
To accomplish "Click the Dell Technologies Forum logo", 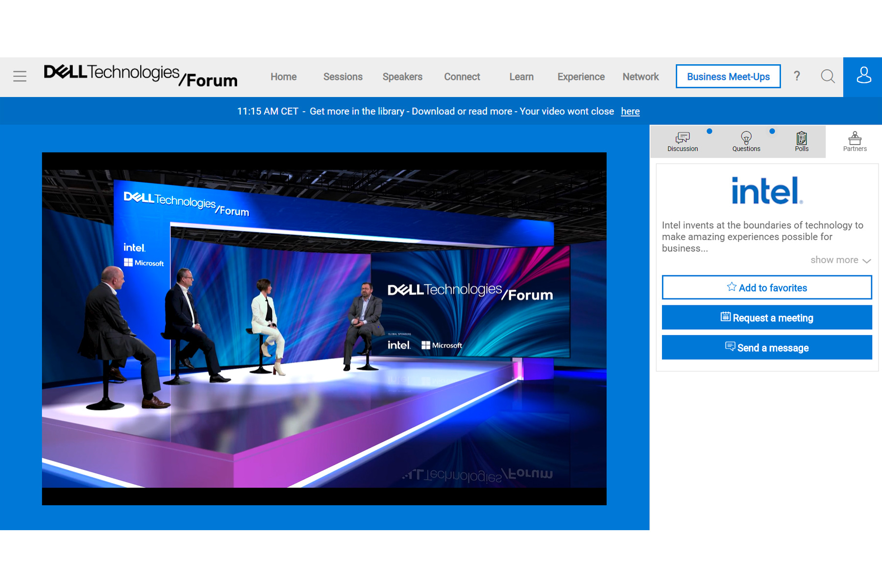I will (x=141, y=75).
